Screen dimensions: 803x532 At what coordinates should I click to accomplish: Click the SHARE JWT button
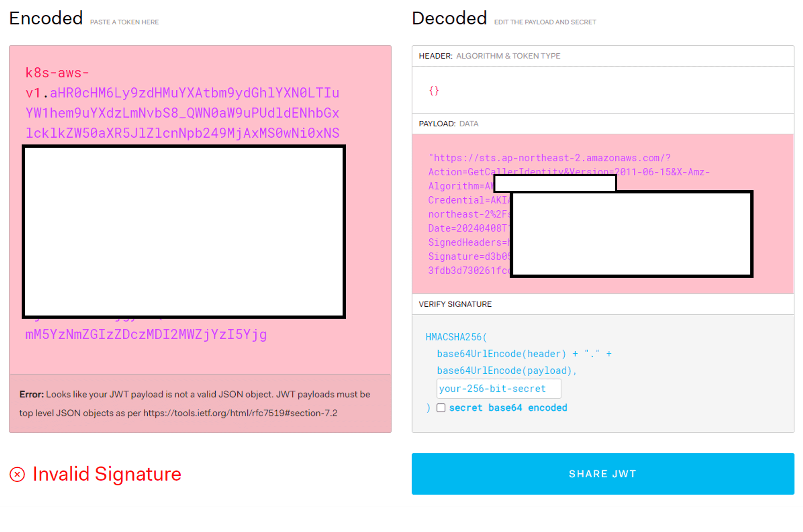[602, 474]
